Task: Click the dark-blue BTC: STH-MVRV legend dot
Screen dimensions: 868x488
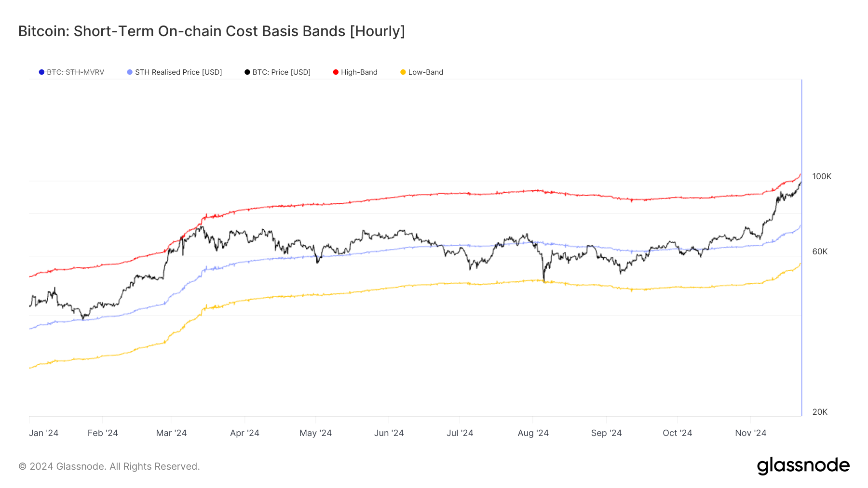Action: click(x=41, y=72)
